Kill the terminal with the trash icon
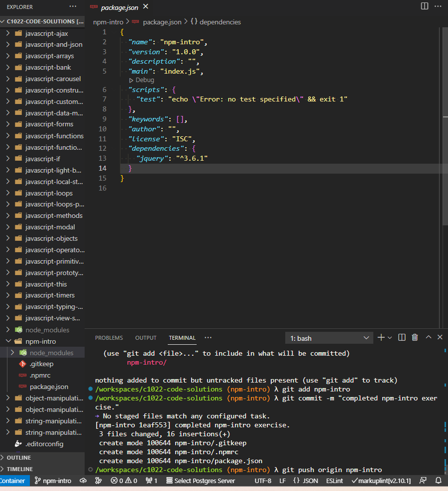Screen dimensions: 448x491 pos(415,338)
